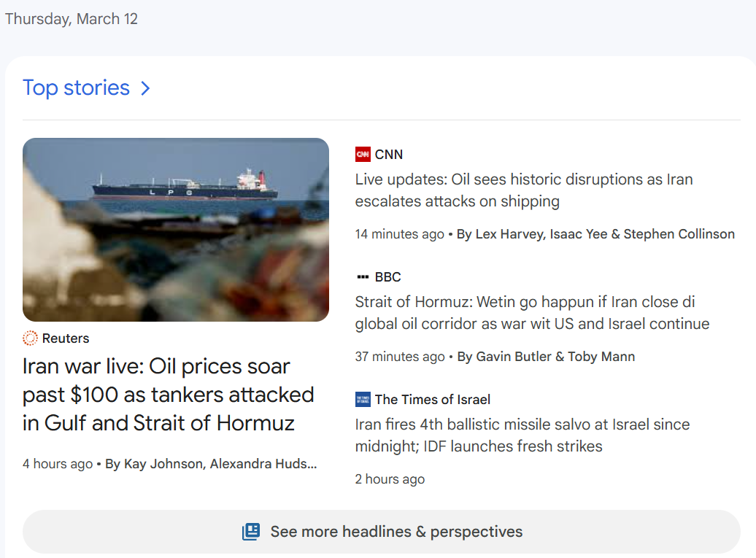Screen dimensions: 756x558
Task: Open BBC Strait of Hormuz article
Action: click(x=532, y=313)
